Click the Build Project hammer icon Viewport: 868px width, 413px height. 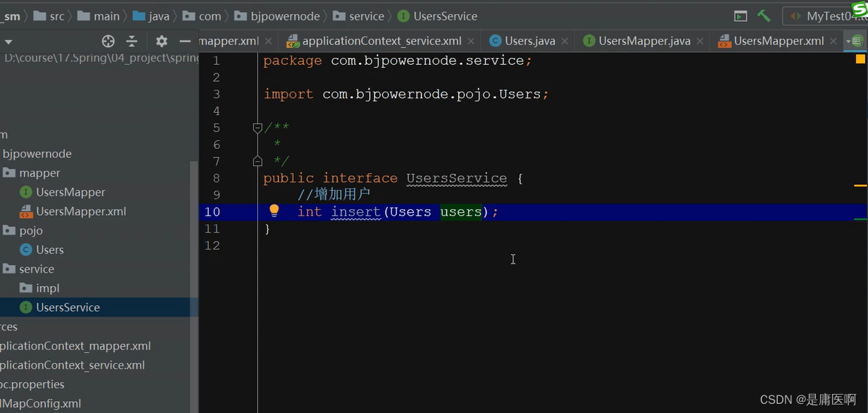(764, 16)
